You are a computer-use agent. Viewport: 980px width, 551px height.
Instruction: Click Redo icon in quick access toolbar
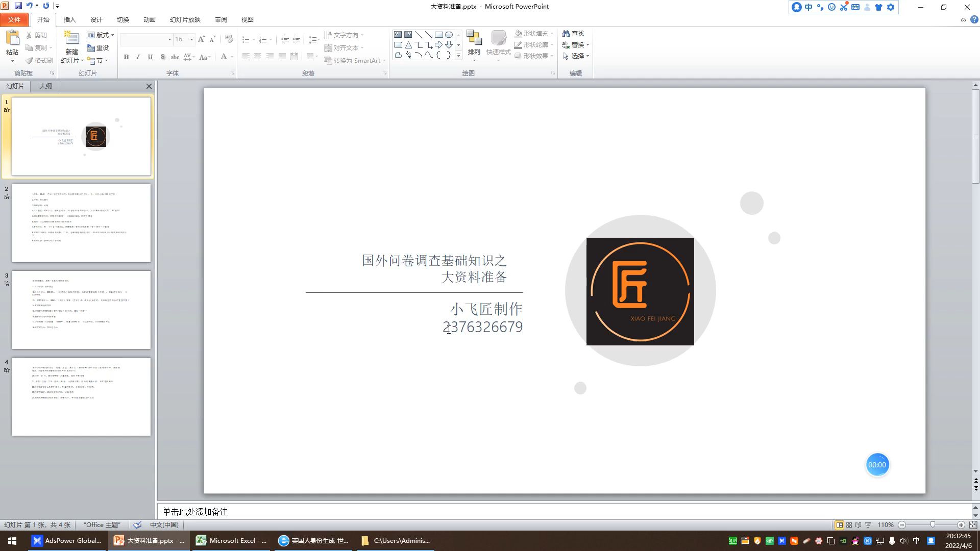point(46,6)
